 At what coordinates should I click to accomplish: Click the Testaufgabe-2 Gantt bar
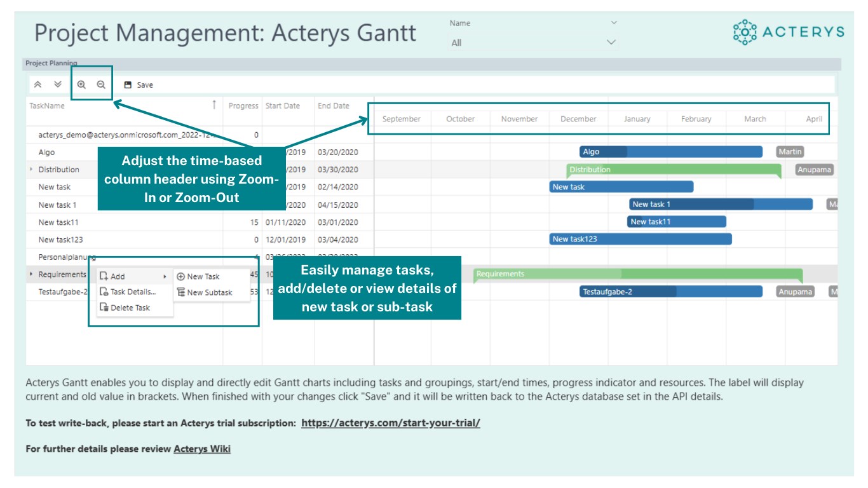[x=671, y=292]
